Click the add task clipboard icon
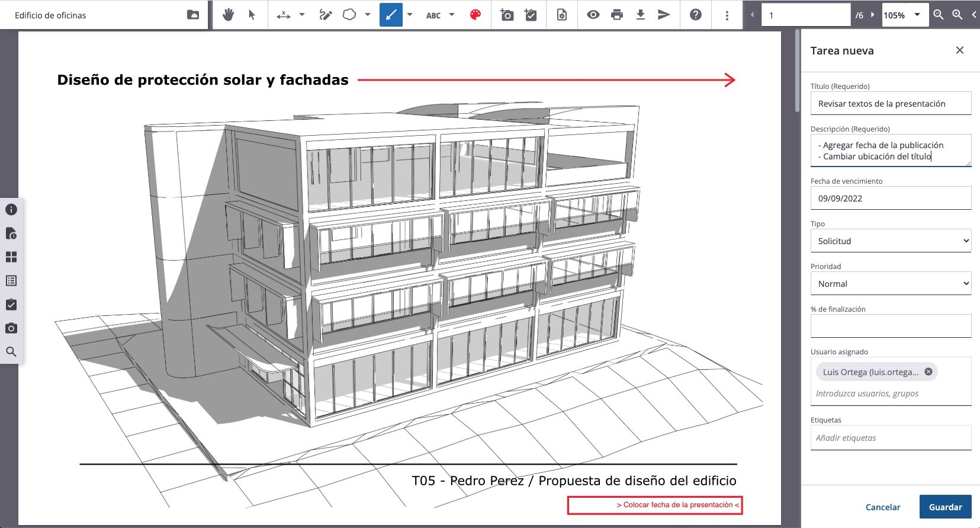The image size is (980, 528). pyautogui.click(x=531, y=15)
